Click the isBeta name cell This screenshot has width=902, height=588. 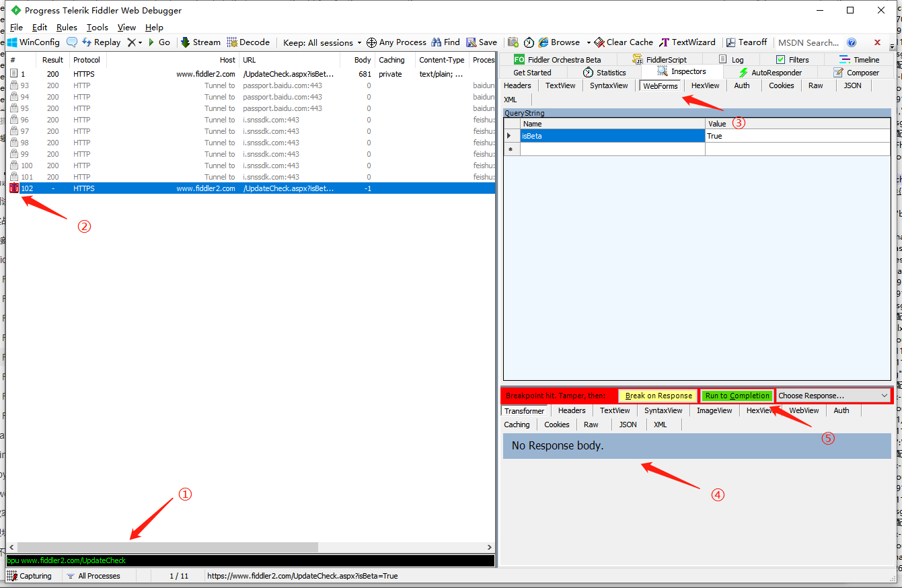613,136
